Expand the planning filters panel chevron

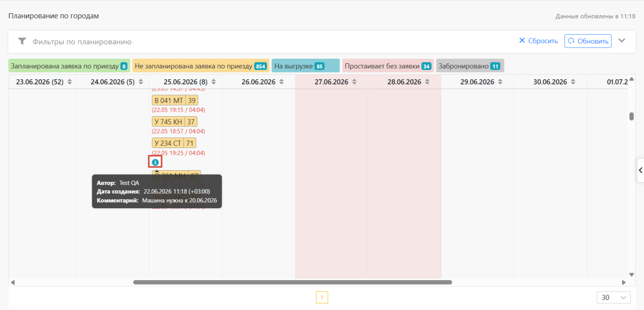pyautogui.click(x=622, y=40)
